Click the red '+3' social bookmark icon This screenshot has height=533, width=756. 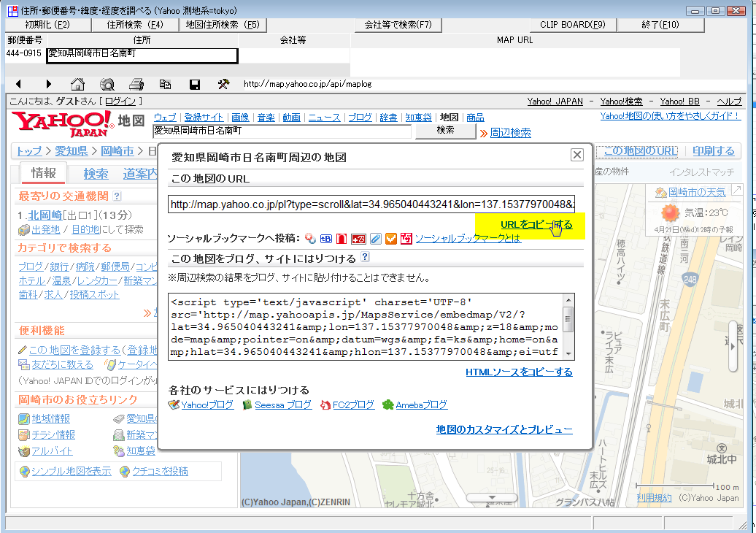point(358,238)
